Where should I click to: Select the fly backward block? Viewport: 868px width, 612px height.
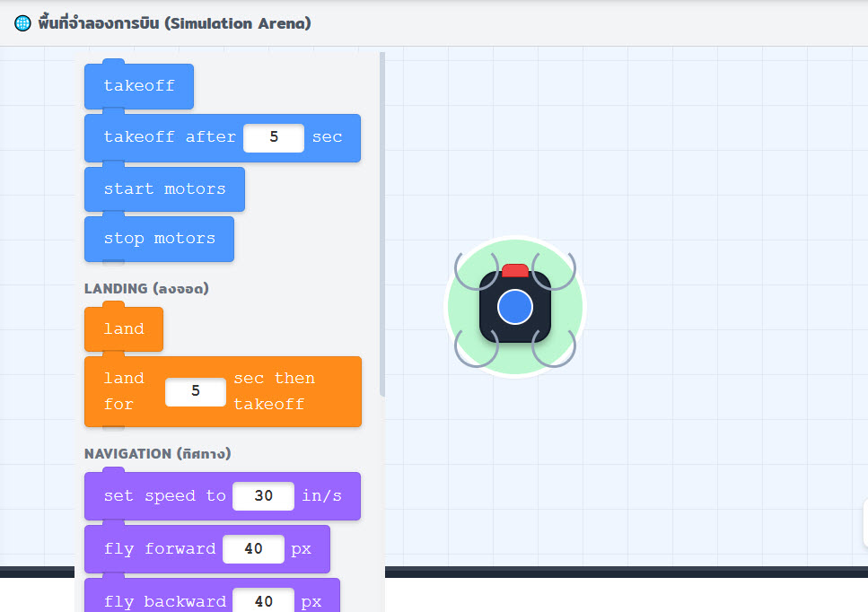click(212, 597)
